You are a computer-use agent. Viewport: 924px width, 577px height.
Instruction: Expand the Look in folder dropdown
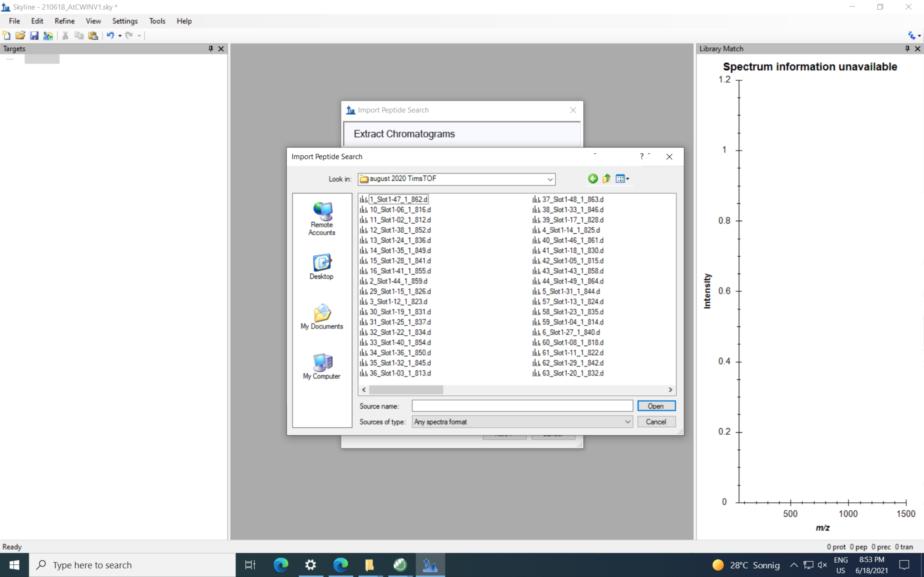(550, 179)
